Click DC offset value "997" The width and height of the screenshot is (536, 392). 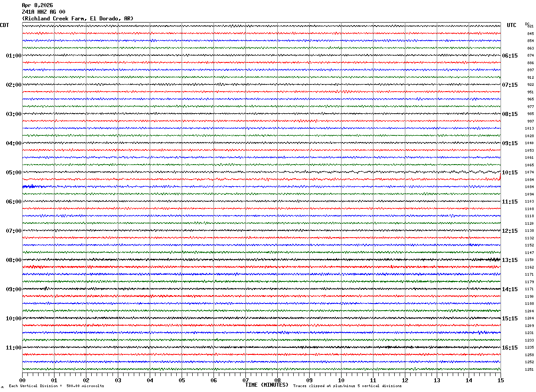pos(530,121)
